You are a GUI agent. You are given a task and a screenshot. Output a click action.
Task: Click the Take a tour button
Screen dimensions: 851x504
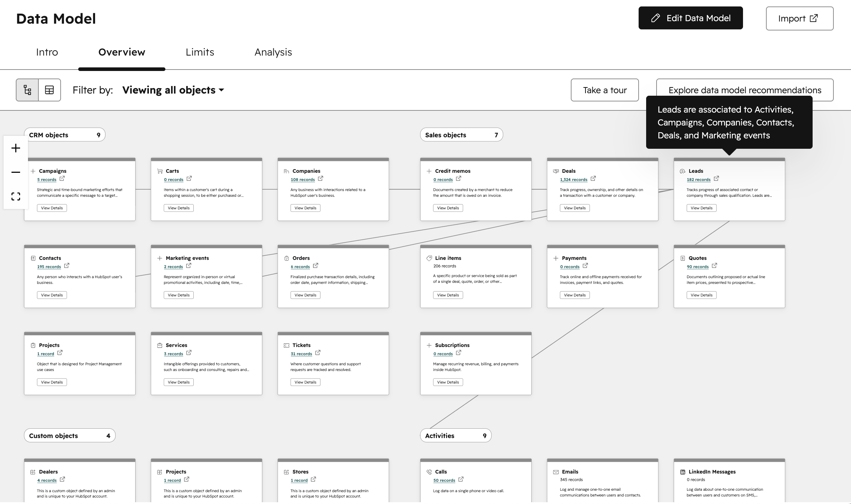click(x=605, y=90)
